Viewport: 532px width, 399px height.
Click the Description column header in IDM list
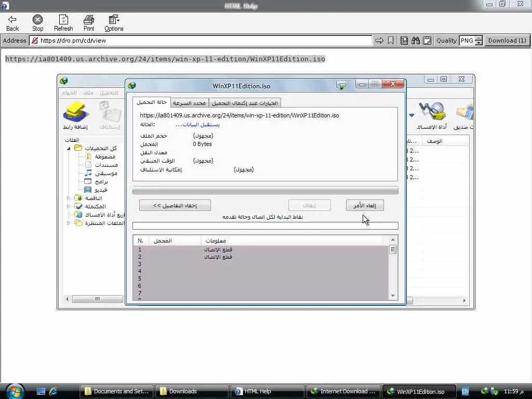coord(445,141)
